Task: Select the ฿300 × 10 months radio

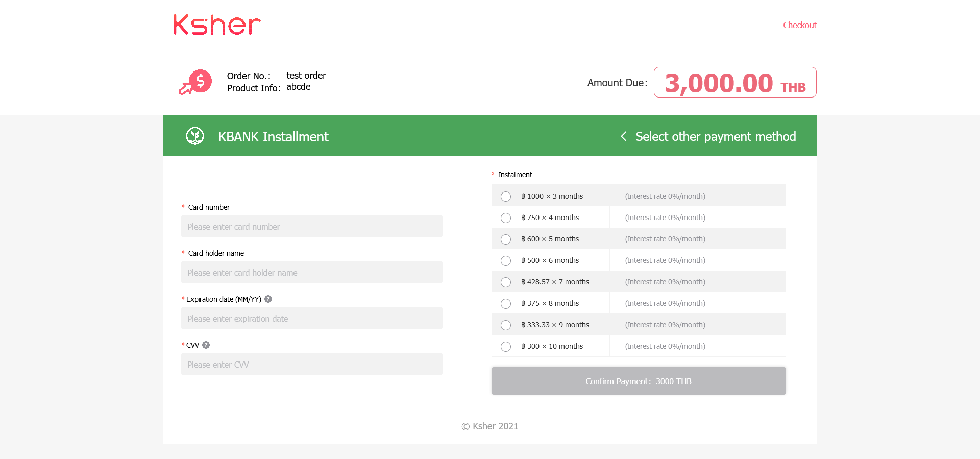Action: coord(506,347)
